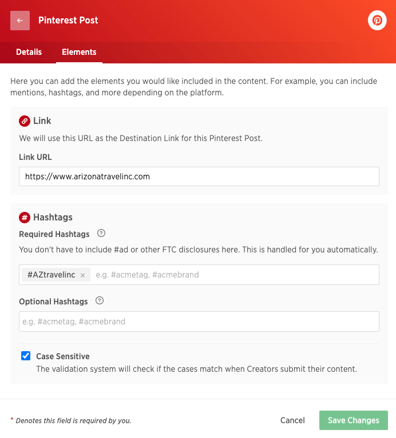Click the Optional Hashtags input field
The height and width of the screenshot is (438, 396).
pyautogui.click(x=199, y=322)
